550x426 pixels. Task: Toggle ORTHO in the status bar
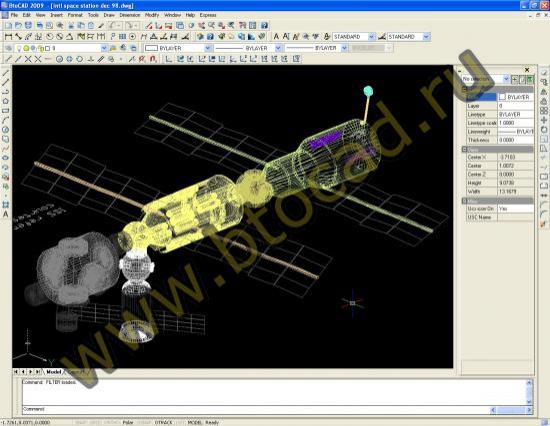[111, 422]
